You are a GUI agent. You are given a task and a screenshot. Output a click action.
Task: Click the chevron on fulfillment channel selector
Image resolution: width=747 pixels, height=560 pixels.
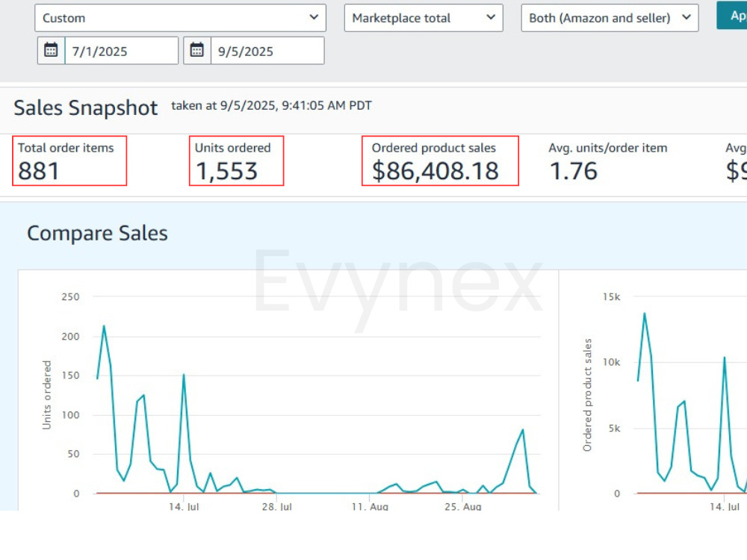pyautogui.click(x=686, y=17)
